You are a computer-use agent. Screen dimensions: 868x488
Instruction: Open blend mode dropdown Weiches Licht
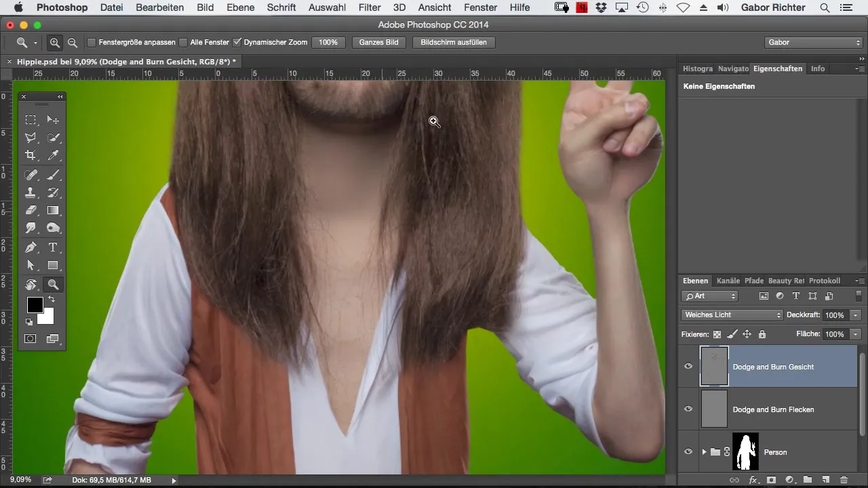[x=732, y=315]
